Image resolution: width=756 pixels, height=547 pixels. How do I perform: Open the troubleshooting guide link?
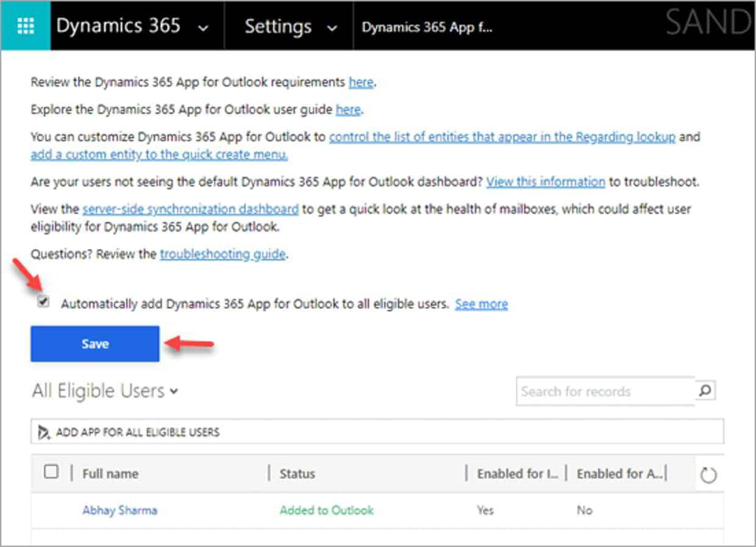(223, 254)
